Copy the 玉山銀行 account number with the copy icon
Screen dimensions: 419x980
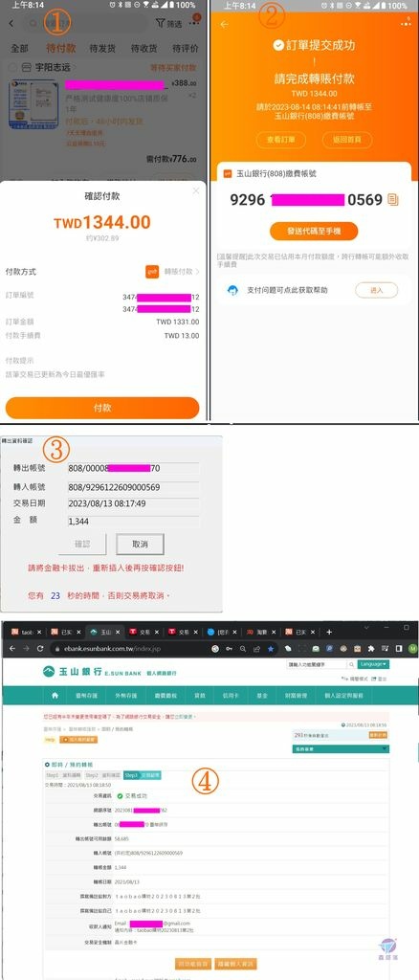(x=393, y=199)
